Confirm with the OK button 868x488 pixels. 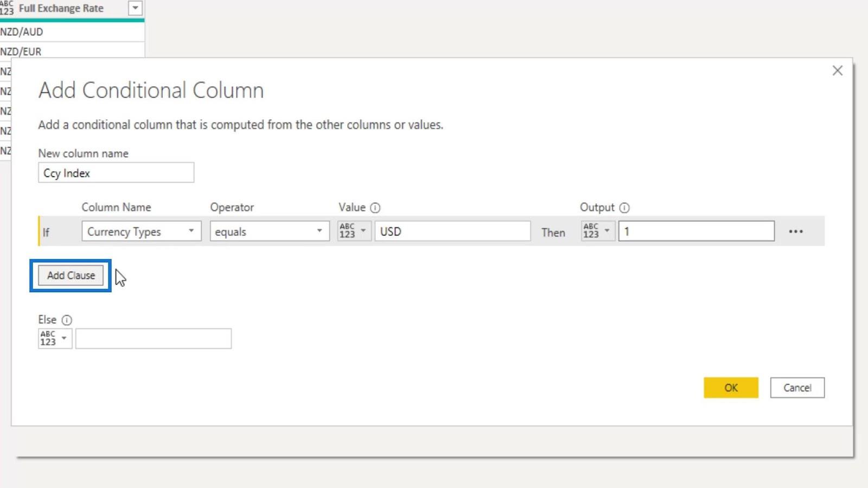click(x=731, y=388)
